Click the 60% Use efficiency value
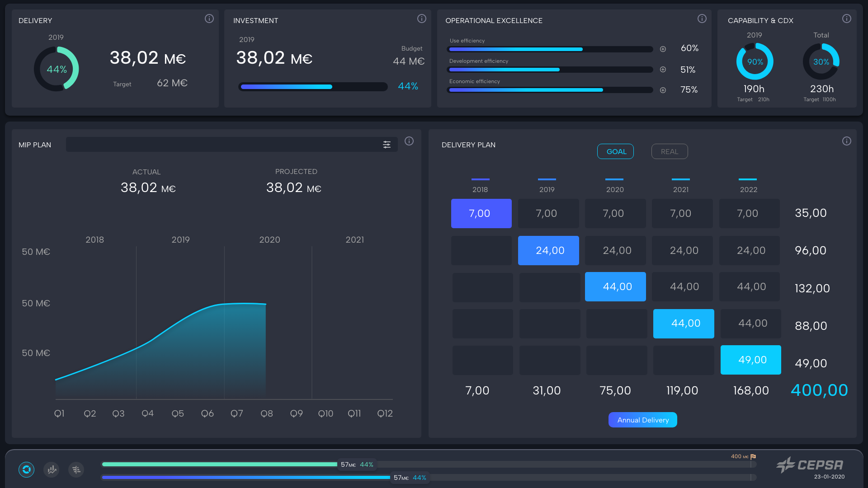868x488 pixels. 690,48
